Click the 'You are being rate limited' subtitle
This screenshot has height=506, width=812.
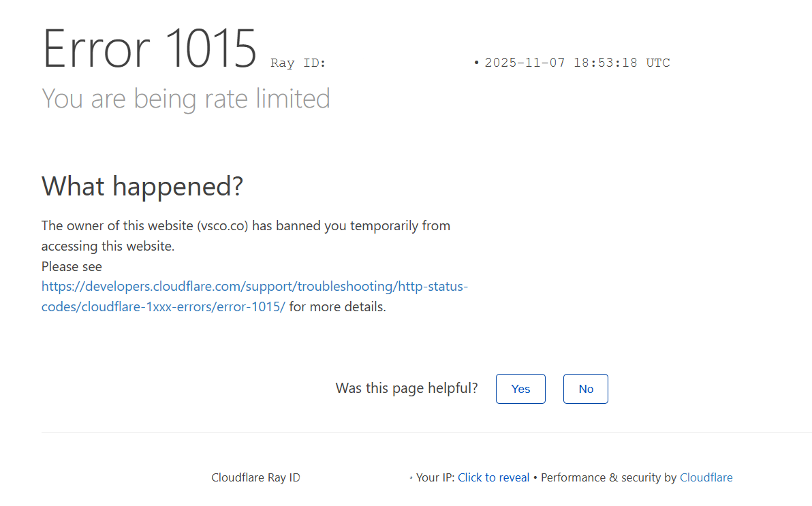coord(185,99)
